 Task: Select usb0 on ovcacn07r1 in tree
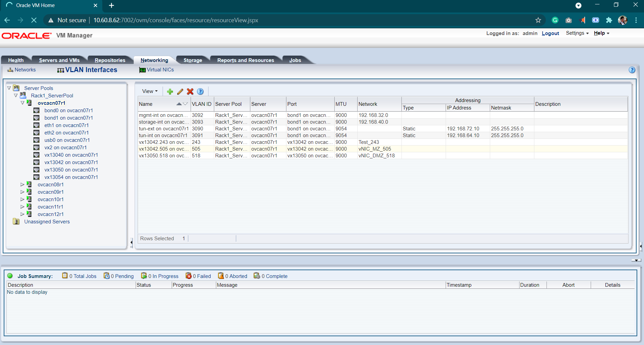pyautogui.click(x=67, y=140)
